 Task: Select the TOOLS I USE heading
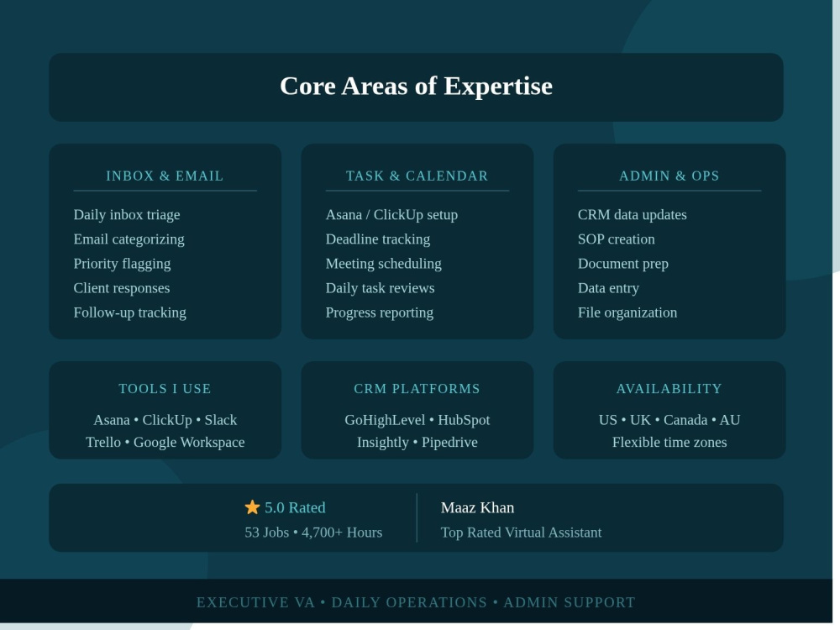[165, 388]
